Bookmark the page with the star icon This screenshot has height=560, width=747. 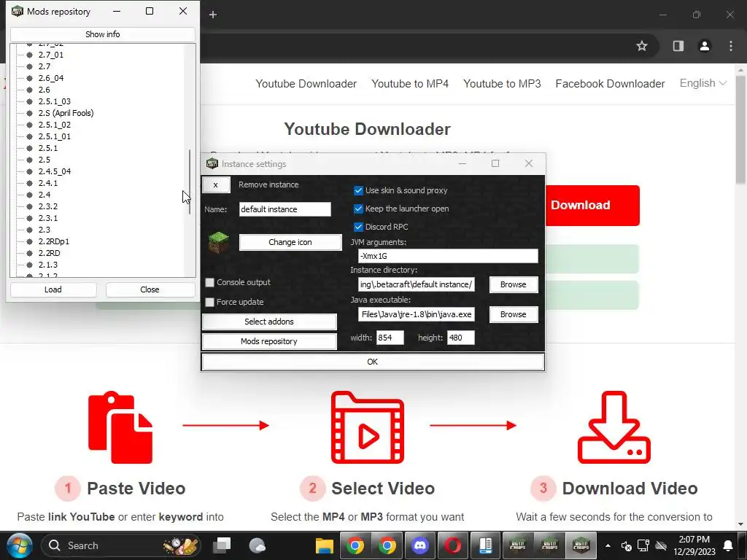642,46
